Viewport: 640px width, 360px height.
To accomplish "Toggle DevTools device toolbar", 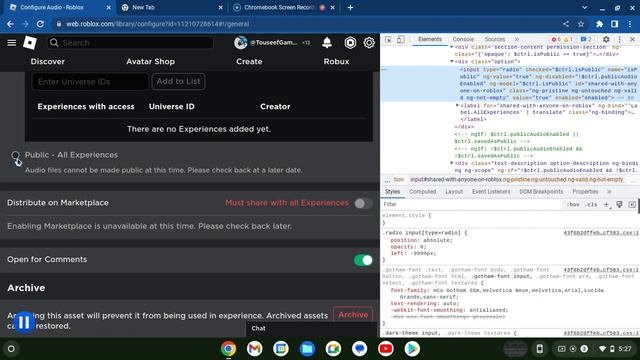I will tap(401, 40).
